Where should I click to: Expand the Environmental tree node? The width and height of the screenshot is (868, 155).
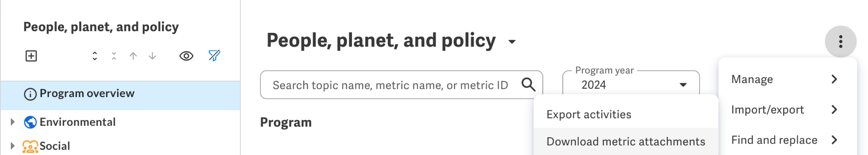[x=13, y=122]
